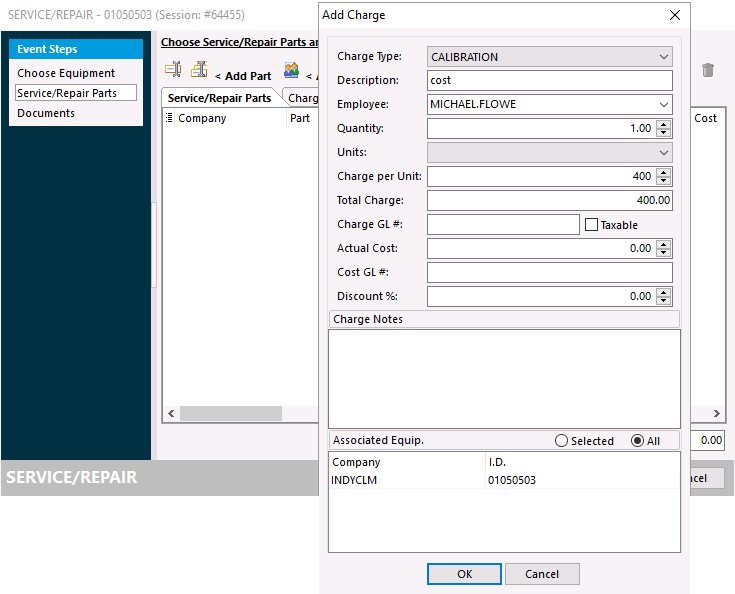This screenshot has width=735, height=594.
Task: Click the first add-part toolbar icon
Action: click(x=173, y=70)
